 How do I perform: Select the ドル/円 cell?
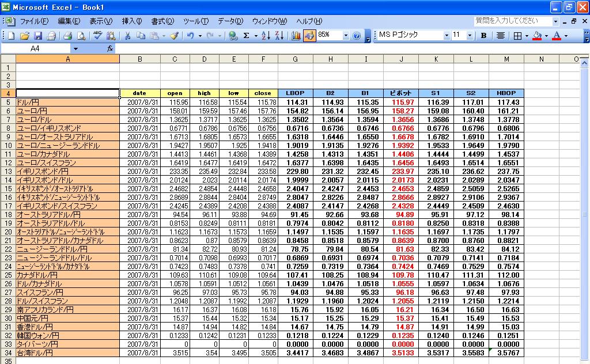(x=68, y=103)
